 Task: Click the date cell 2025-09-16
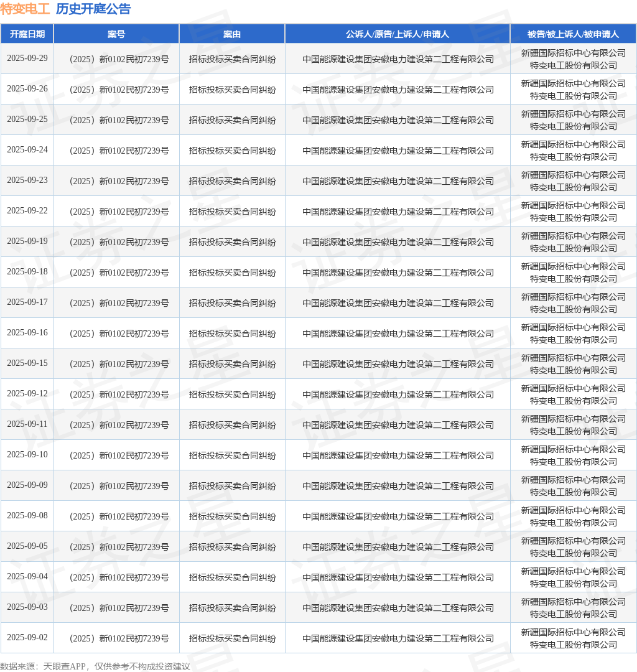coord(27,332)
